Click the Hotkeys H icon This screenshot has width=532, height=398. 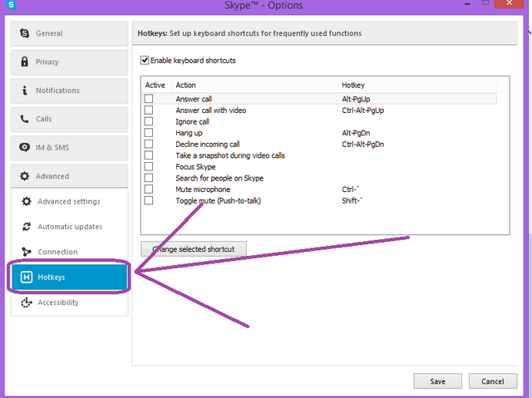[x=27, y=277]
